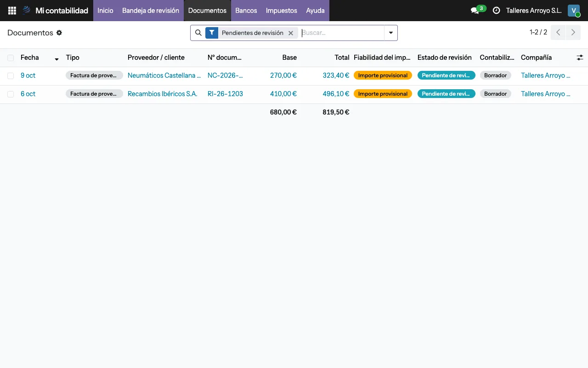
Task: Focus the Buscar search field
Action: pos(342,33)
